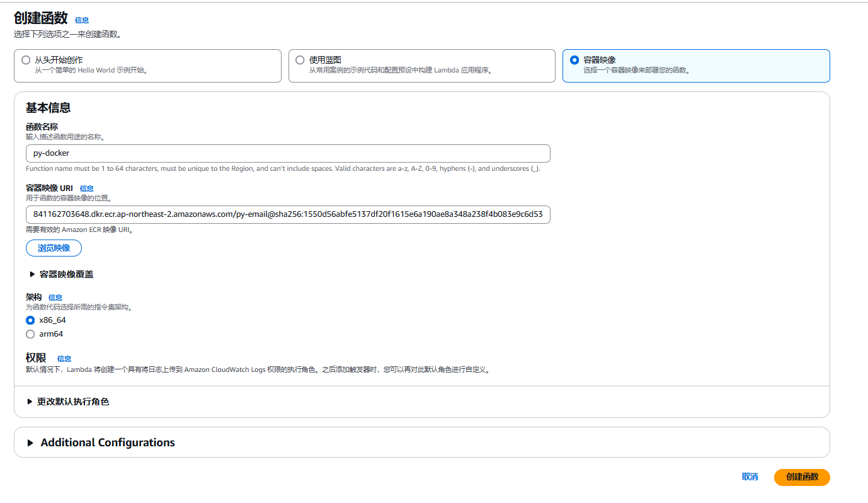Image resolution: width=868 pixels, height=503 pixels.
Task: Click the 浏览映像 button
Action: click(x=54, y=248)
